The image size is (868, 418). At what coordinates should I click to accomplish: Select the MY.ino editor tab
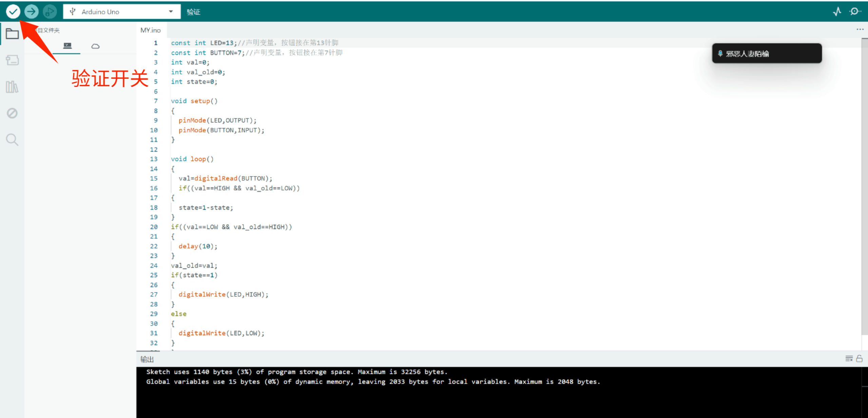151,30
